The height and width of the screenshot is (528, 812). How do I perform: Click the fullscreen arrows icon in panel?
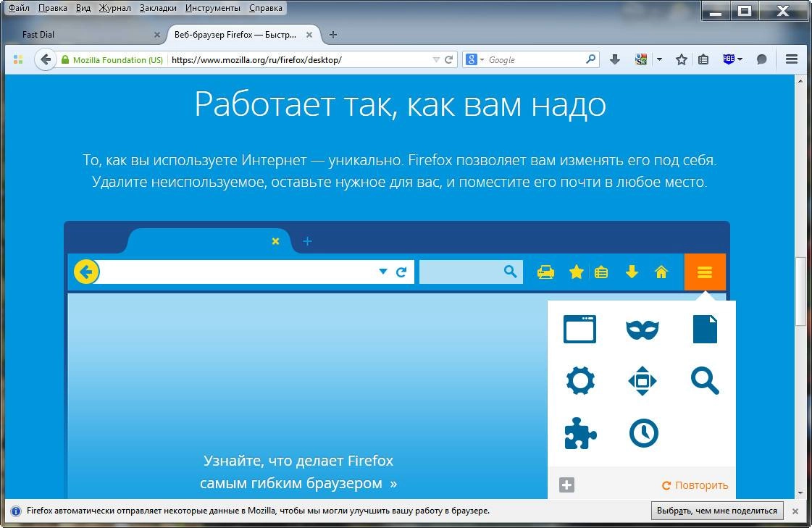[x=643, y=381]
